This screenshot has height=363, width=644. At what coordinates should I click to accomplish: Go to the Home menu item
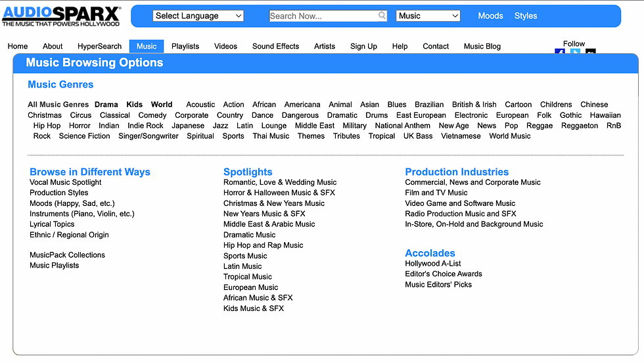click(x=18, y=46)
